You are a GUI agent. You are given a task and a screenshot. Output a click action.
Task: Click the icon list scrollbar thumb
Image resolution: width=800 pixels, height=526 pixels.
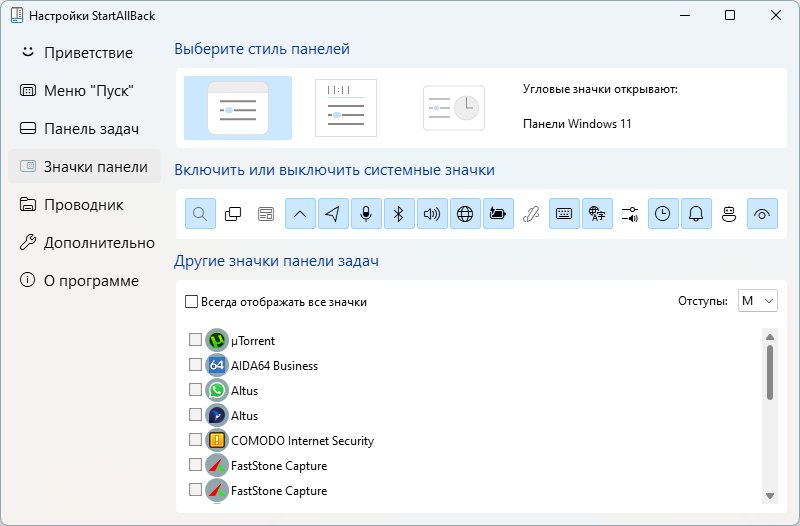pos(770,372)
